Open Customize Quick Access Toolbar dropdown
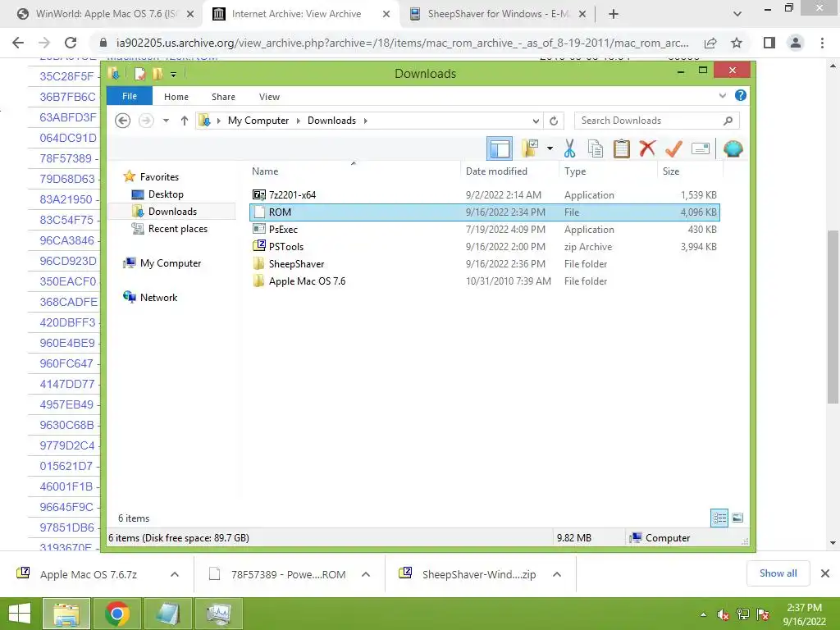 (x=174, y=75)
